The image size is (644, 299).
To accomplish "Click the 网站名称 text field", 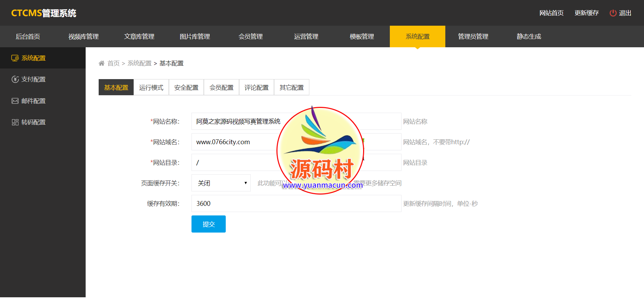I will pyautogui.click(x=236, y=122).
